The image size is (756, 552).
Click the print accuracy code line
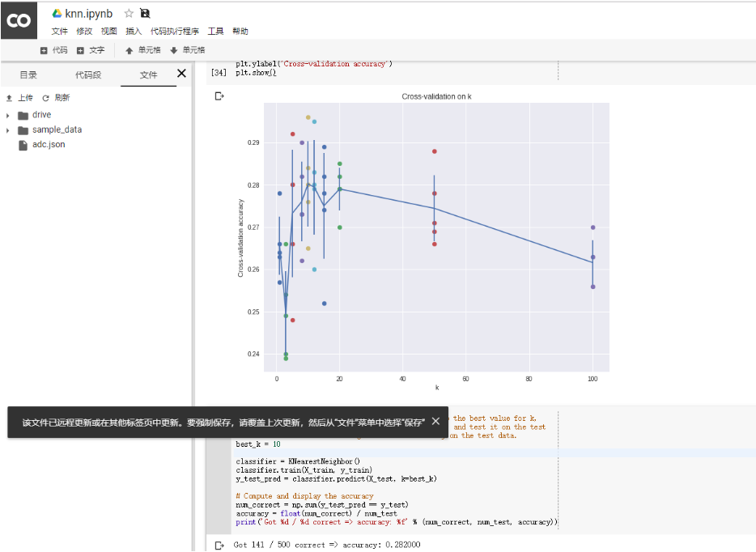[397, 522]
